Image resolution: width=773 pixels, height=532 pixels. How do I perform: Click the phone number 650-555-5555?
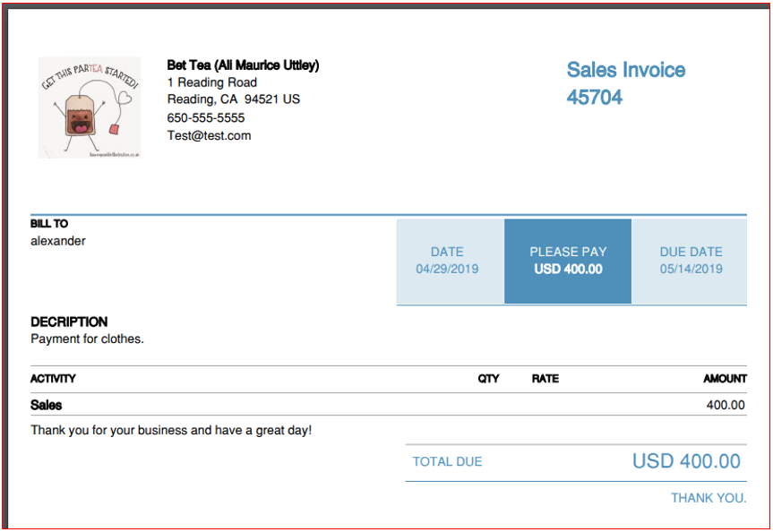[x=206, y=118]
